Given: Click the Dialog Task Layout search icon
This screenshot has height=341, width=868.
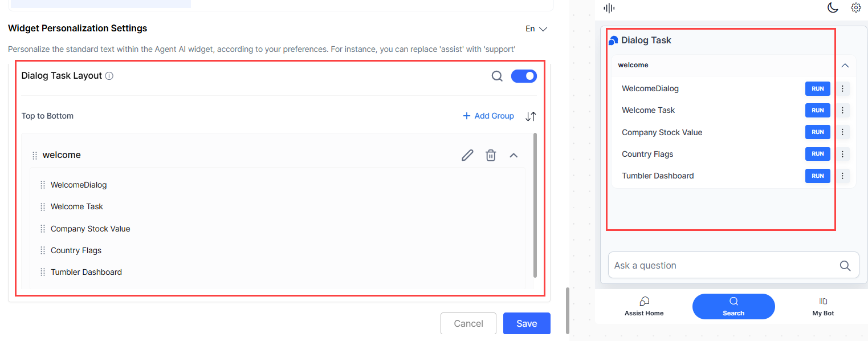Looking at the screenshot, I should (497, 76).
